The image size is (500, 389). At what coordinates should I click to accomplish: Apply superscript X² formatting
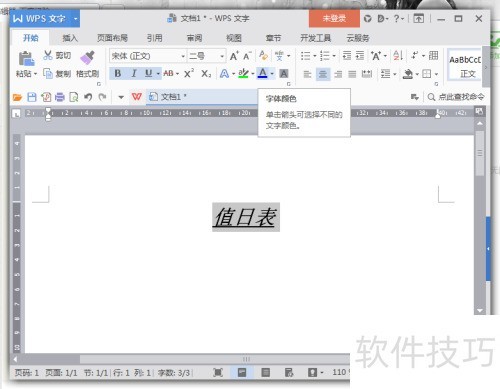pyautogui.click(x=189, y=73)
